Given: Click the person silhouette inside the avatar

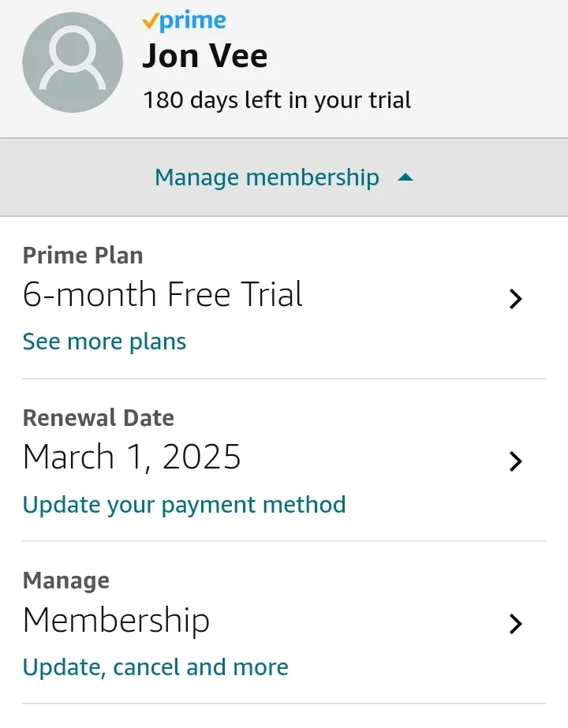Looking at the screenshot, I should (73, 58).
